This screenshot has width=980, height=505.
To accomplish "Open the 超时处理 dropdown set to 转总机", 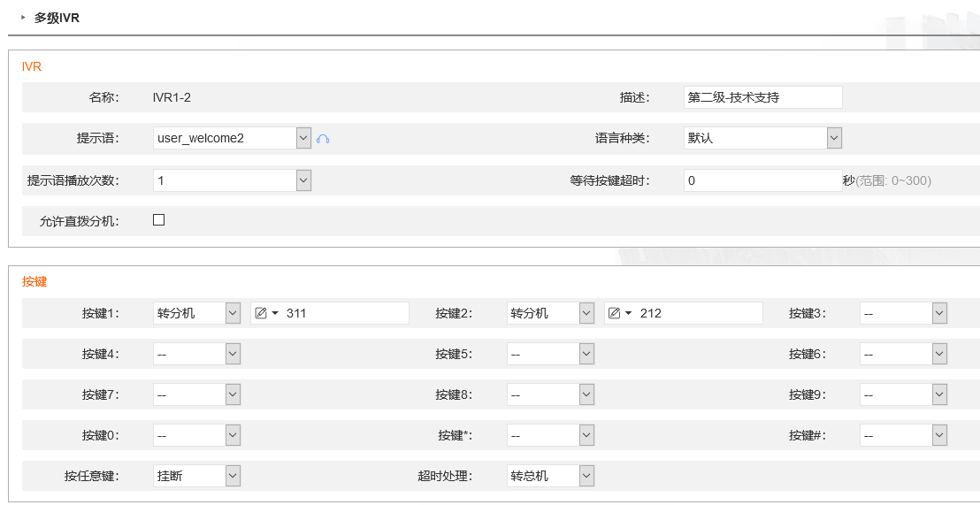I will tap(551, 476).
